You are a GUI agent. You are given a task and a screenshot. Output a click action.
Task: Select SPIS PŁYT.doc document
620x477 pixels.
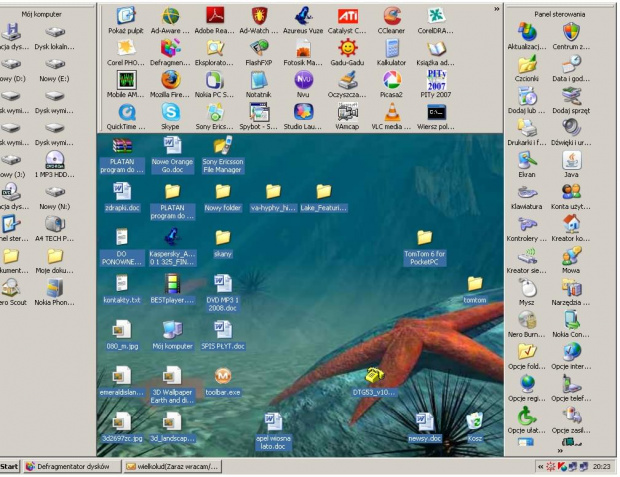click(x=223, y=335)
